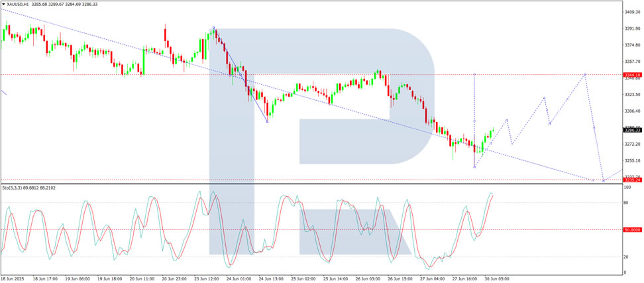The image size is (644, 283).
Task: Click the forecast bottom point near 3235.24
Action: 603,180
